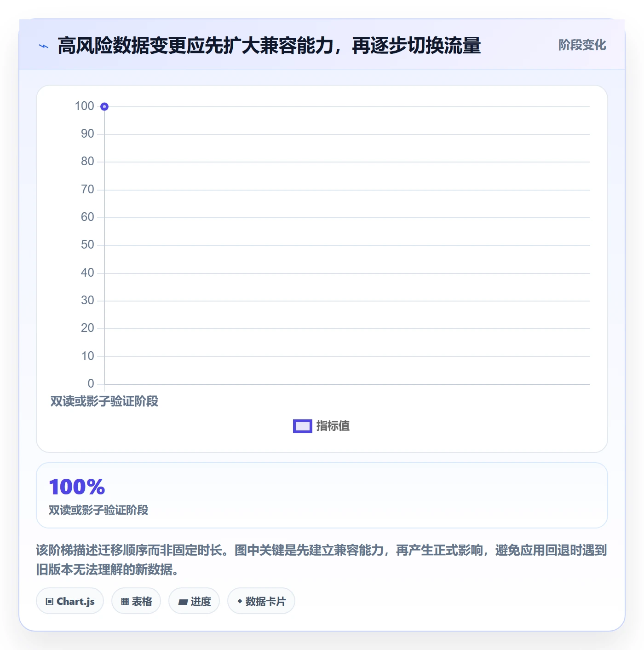Click the 数据卡片 tag
The width and height of the screenshot is (644, 650).
pos(261,601)
